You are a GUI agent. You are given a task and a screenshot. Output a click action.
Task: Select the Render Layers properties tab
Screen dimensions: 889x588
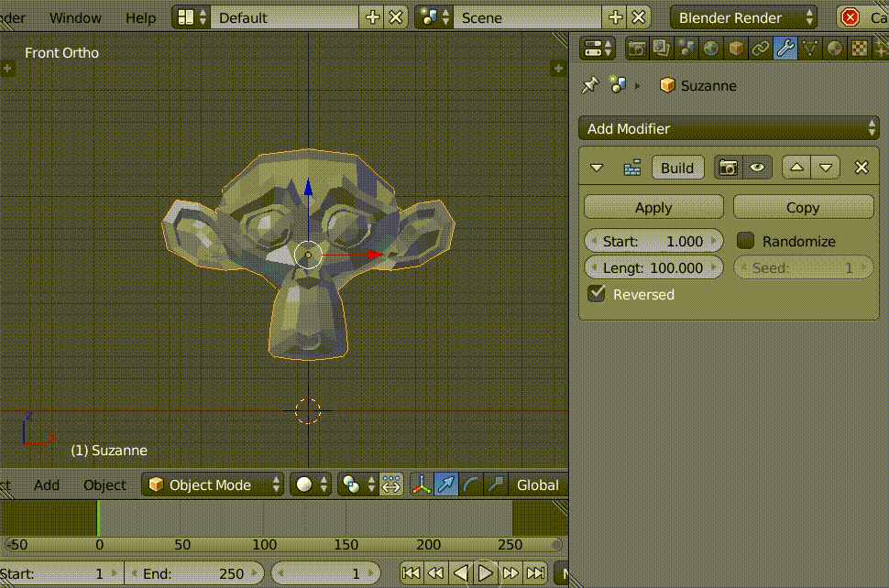click(661, 48)
